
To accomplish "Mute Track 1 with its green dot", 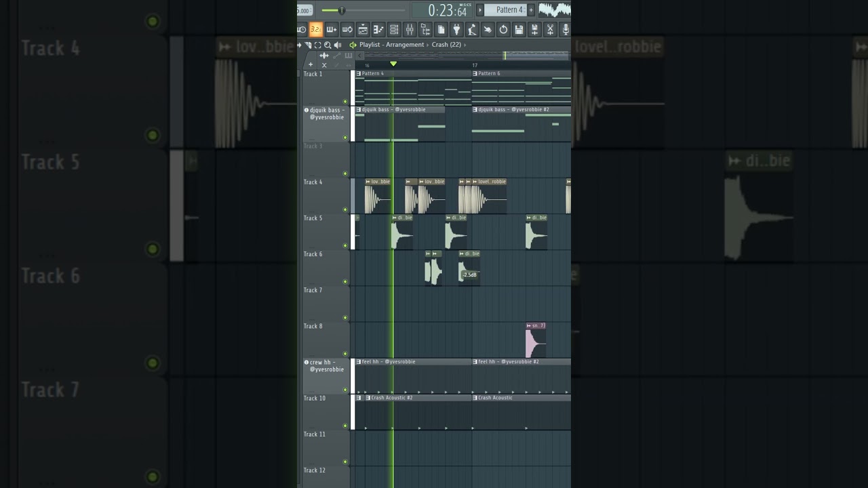I will (x=345, y=102).
